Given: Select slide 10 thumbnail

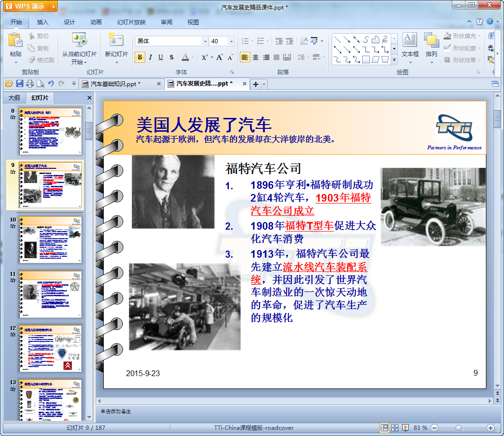Looking at the screenshot, I should pyautogui.click(x=50, y=240).
